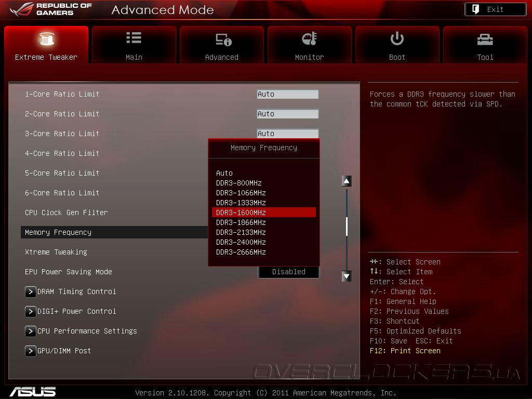The width and height of the screenshot is (532, 399).
Task: Open GPU/DIMM Post entry
Action: [64, 351]
